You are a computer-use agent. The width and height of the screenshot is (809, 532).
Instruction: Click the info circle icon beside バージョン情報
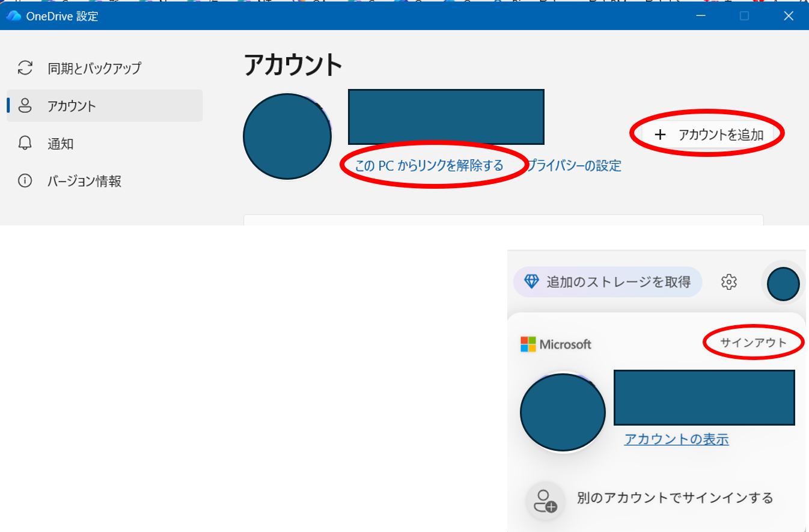pyautogui.click(x=25, y=181)
